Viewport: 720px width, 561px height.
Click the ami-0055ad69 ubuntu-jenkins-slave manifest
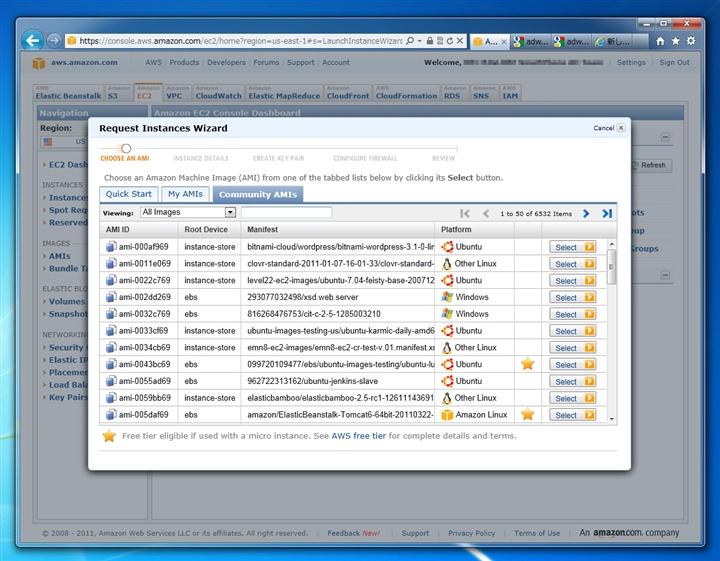[x=313, y=381]
